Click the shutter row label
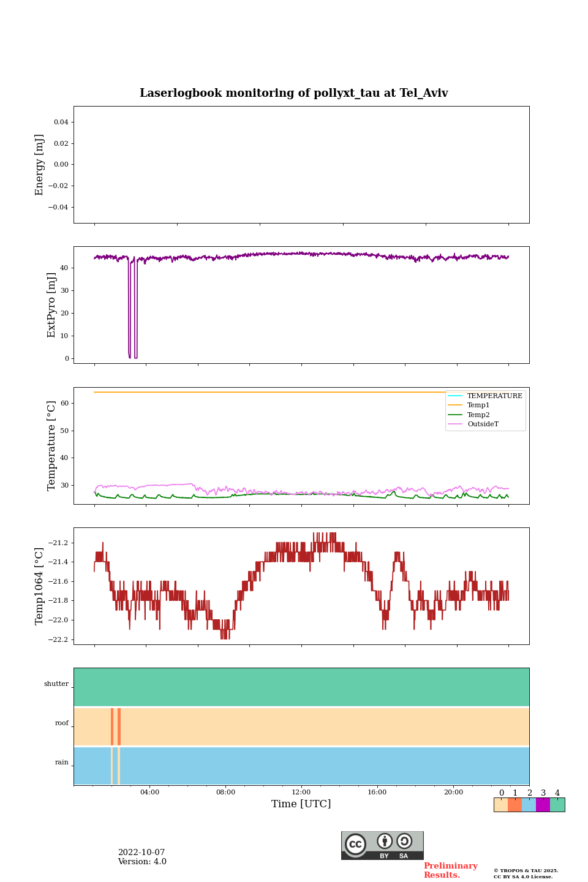Screen dimensions: 588x882 56,684
